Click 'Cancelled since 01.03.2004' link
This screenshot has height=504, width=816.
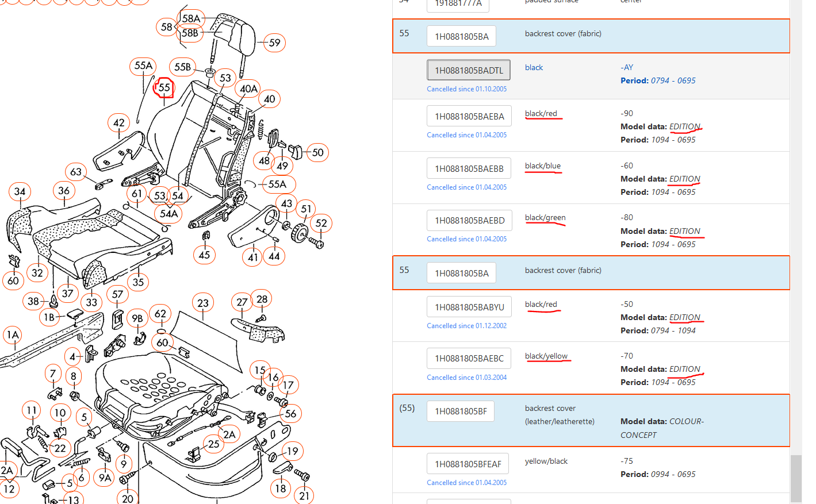tap(467, 378)
